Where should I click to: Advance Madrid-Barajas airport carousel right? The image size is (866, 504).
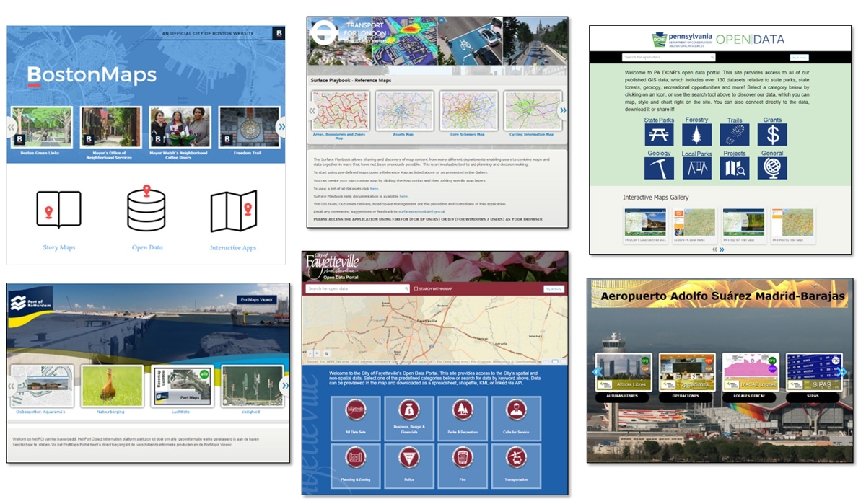click(x=843, y=372)
